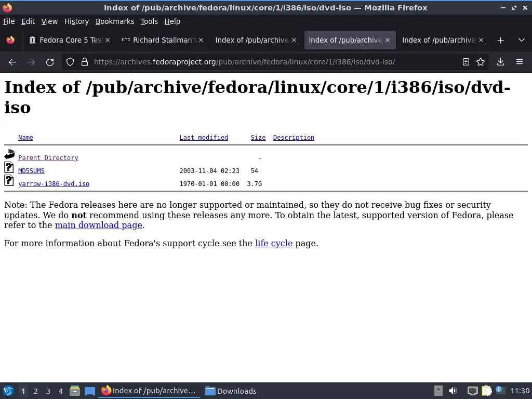Switch to workspace 4 on the taskbar
Image resolution: width=532 pixels, height=399 pixels.
[60, 391]
